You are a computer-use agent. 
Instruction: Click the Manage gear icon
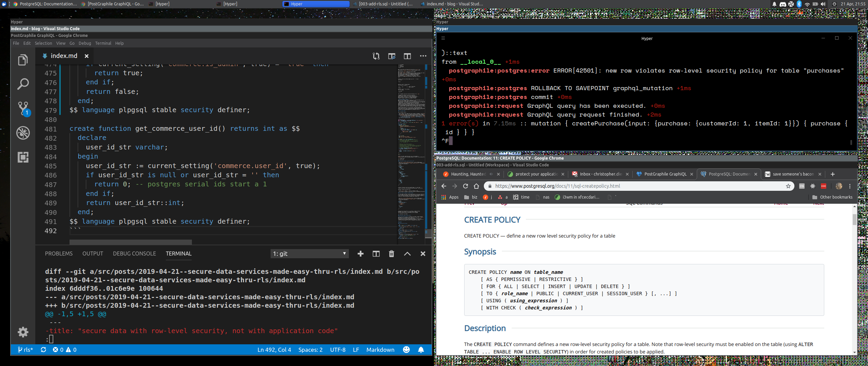(23, 332)
